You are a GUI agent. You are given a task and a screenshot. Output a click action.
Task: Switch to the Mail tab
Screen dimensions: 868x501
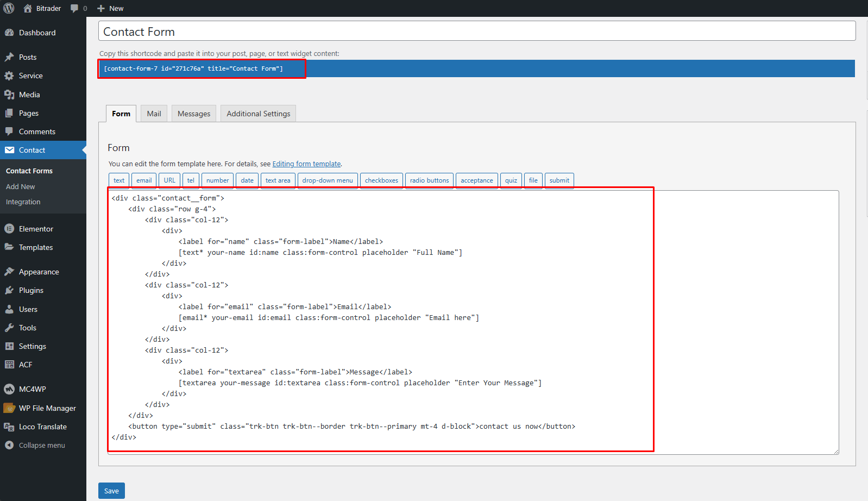point(154,114)
